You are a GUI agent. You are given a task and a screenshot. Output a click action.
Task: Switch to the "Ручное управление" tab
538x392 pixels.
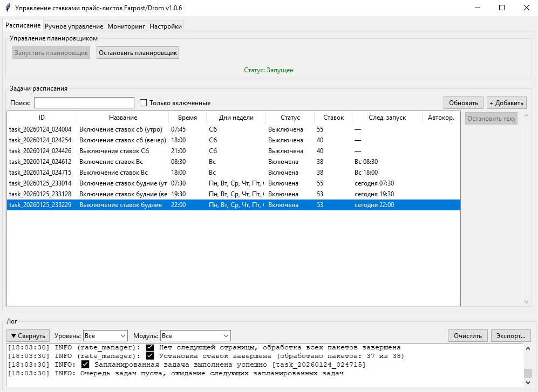pyautogui.click(x=74, y=26)
